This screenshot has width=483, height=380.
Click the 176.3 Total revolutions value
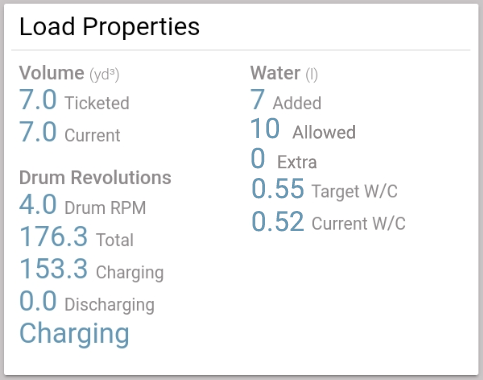54,237
